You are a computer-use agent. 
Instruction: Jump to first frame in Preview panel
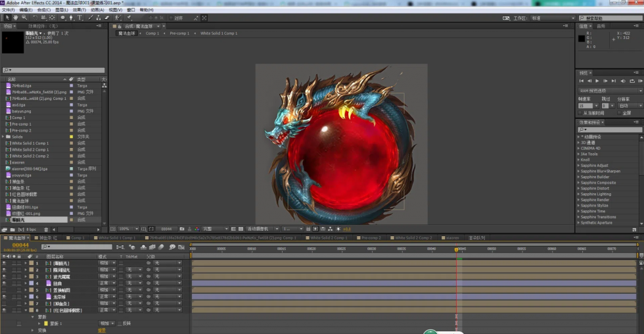point(581,81)
